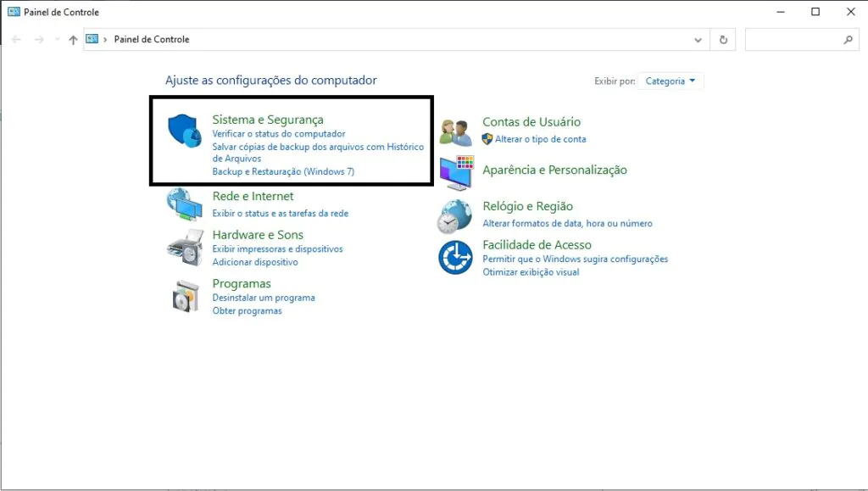Image resolution: width=868 pixels, height=491 pixels.
Task: Click Adicionar dispositivo link
Action: pos(255,262)
